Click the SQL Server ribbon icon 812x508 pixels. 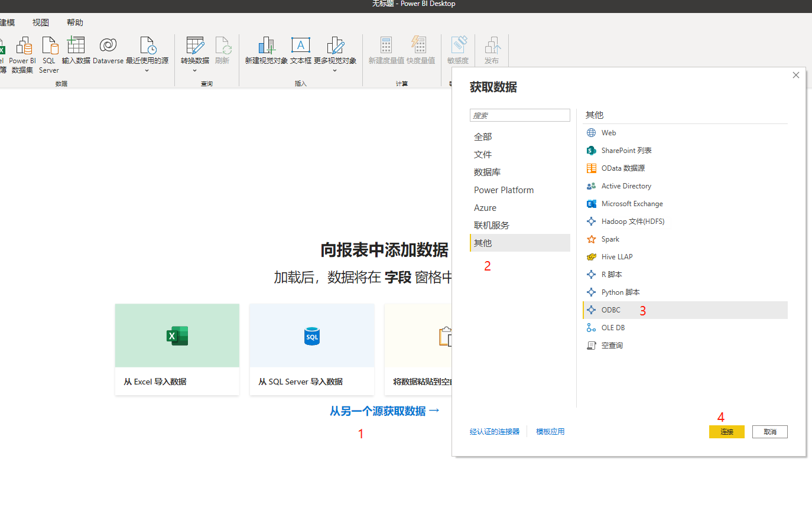pyautogui.click(x=49, y=46)
